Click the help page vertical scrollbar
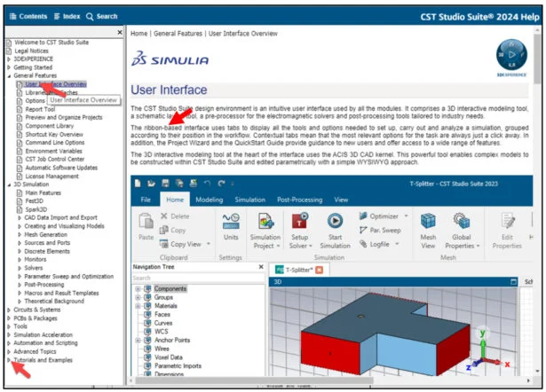The height and width of the screenshot is (392, 546). click(x=539, y=177)
